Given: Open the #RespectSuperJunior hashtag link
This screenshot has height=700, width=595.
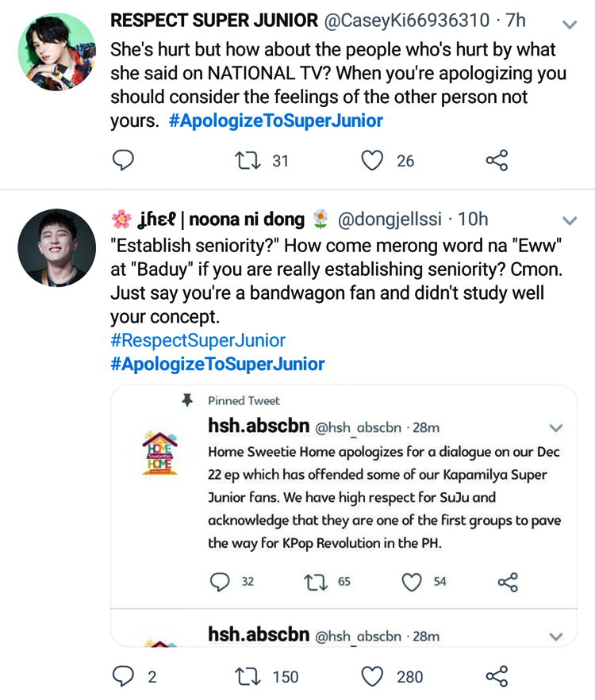Looking at the screenshot, I should point(198,340).
